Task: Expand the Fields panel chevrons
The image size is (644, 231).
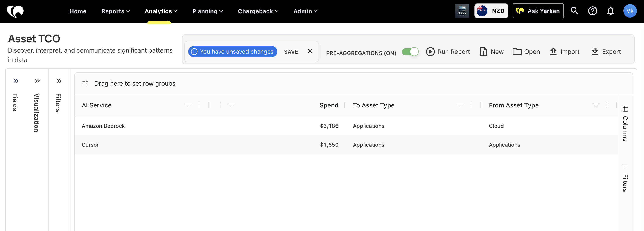Action: pos(16,81)
